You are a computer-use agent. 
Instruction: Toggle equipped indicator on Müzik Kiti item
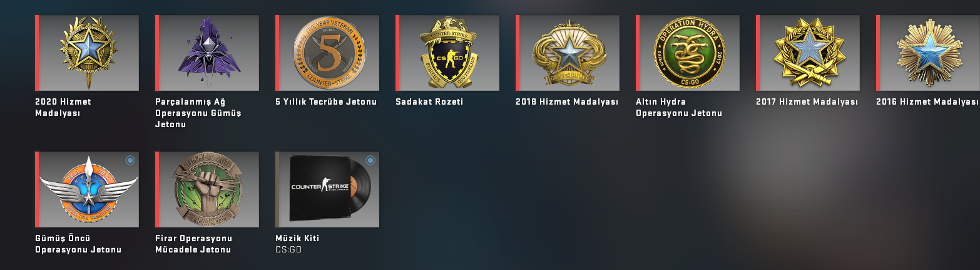[370, 160]
